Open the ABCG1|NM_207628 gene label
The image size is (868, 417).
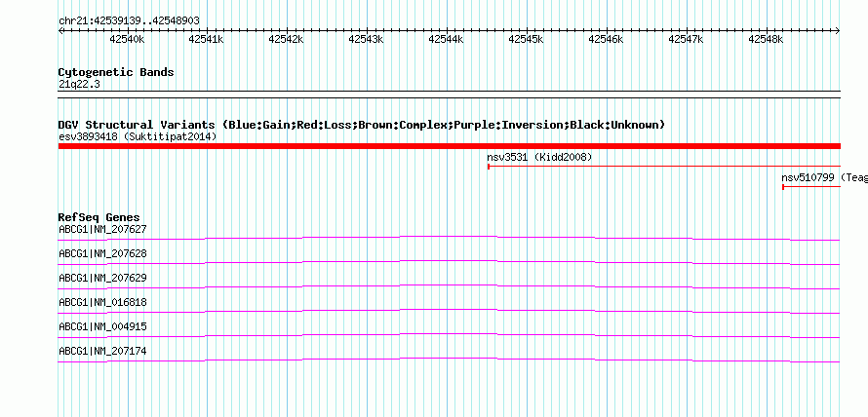pyautogui.click(x=102, y=254)
